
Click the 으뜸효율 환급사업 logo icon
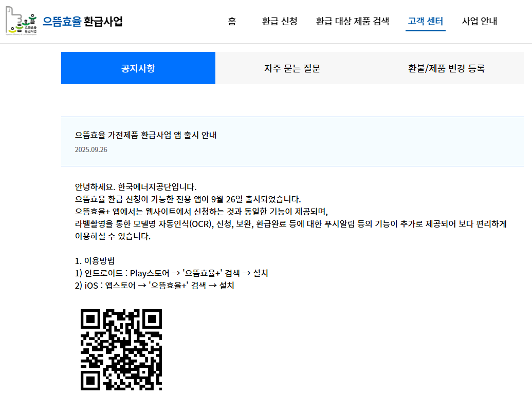(21, 21)
